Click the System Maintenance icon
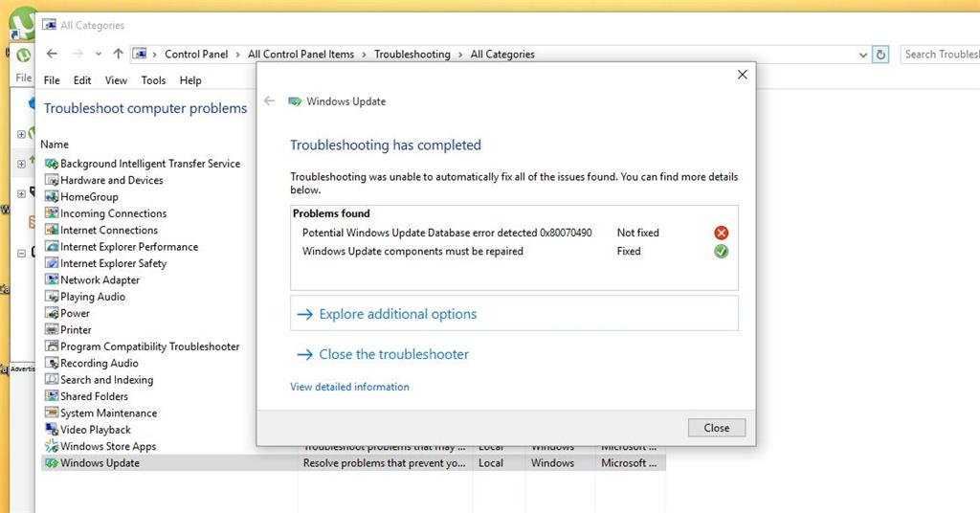This screenshot has height=513, width=980. [52, 413]
